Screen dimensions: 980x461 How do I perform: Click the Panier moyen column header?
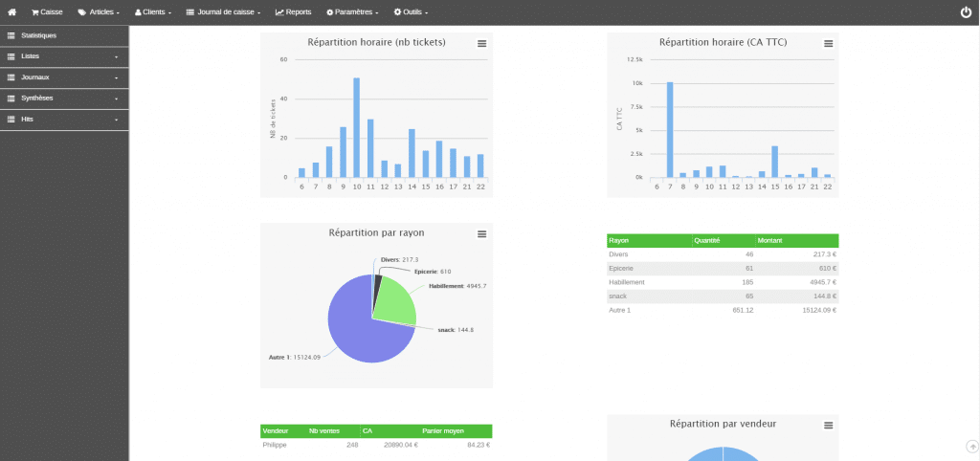click(x=455, y=431)
